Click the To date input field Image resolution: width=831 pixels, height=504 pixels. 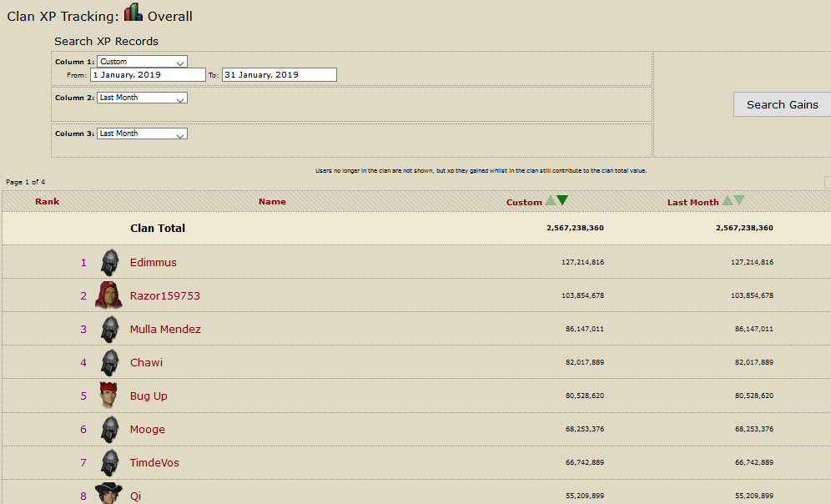pos(279,75)
